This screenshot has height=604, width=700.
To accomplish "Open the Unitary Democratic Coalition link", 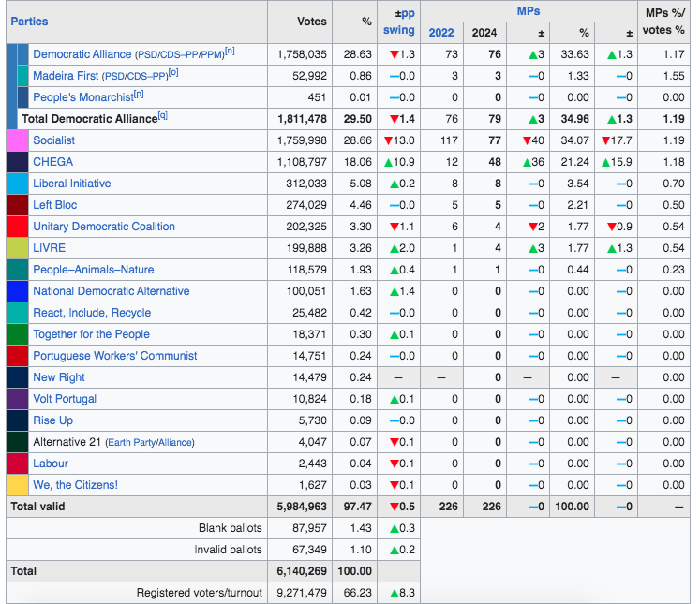I will click(103, 227).
